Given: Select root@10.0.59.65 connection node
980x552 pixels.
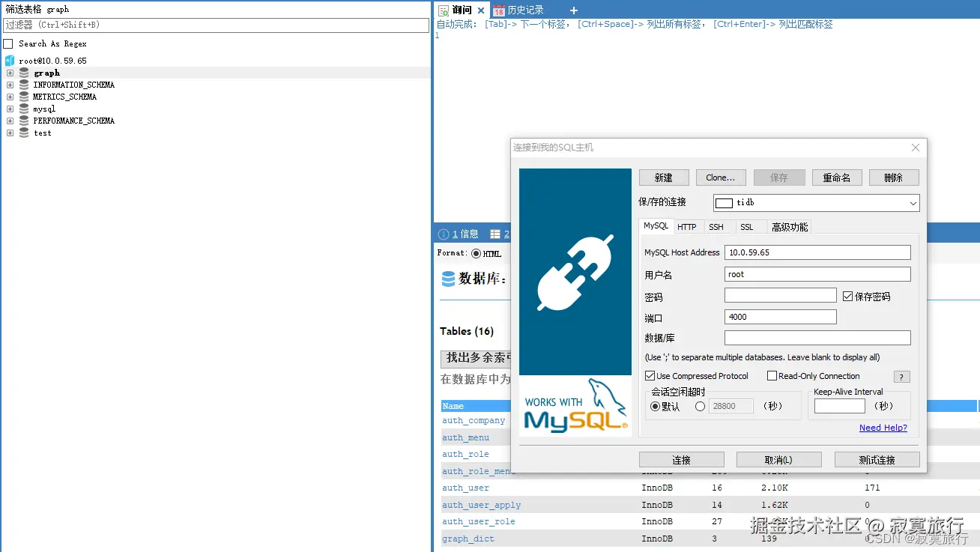Looking at the screenshot, I should pos(52,61).
